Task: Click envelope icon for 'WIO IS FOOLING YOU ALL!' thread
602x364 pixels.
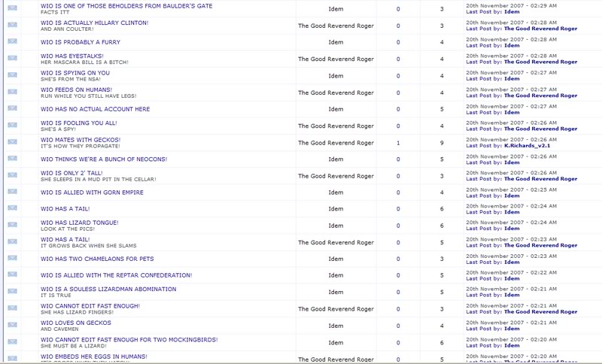Action: pyautogui.click(x=12, y=126)
